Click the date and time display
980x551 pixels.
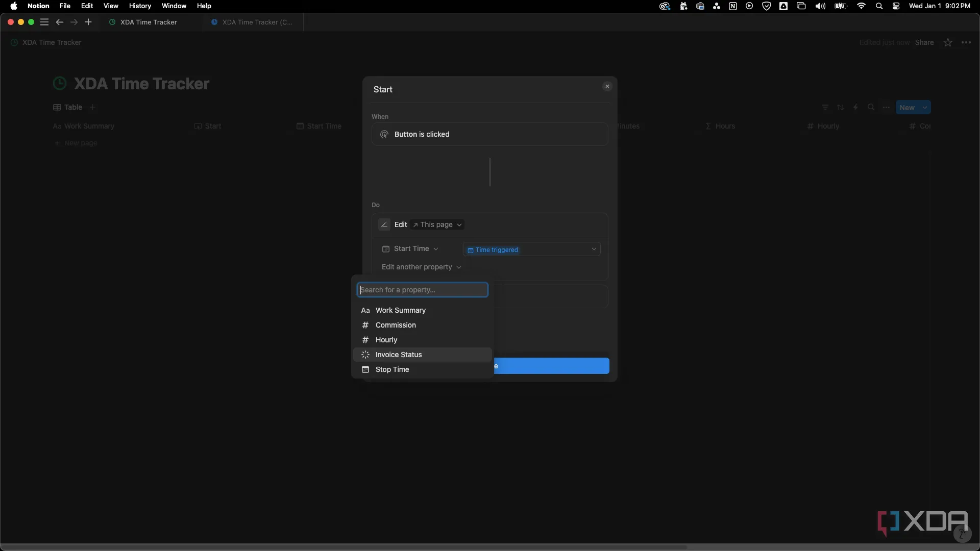tap(939, 6)
